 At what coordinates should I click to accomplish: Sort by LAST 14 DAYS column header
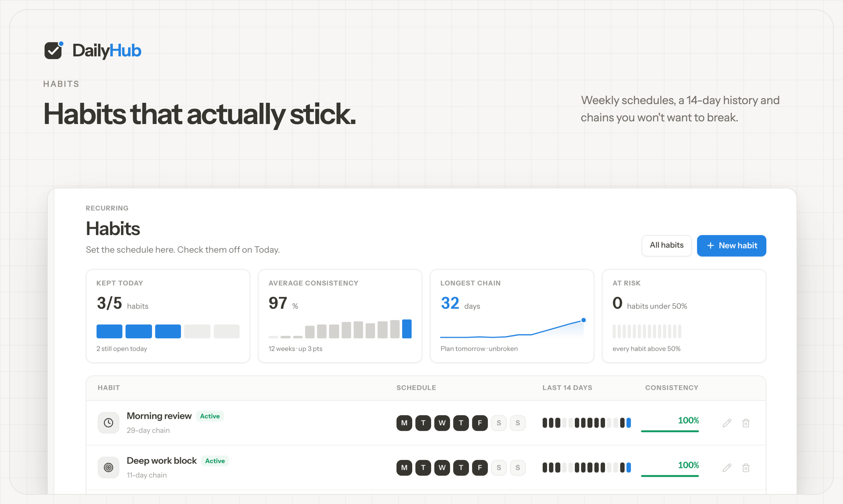(x=567, y=388)
